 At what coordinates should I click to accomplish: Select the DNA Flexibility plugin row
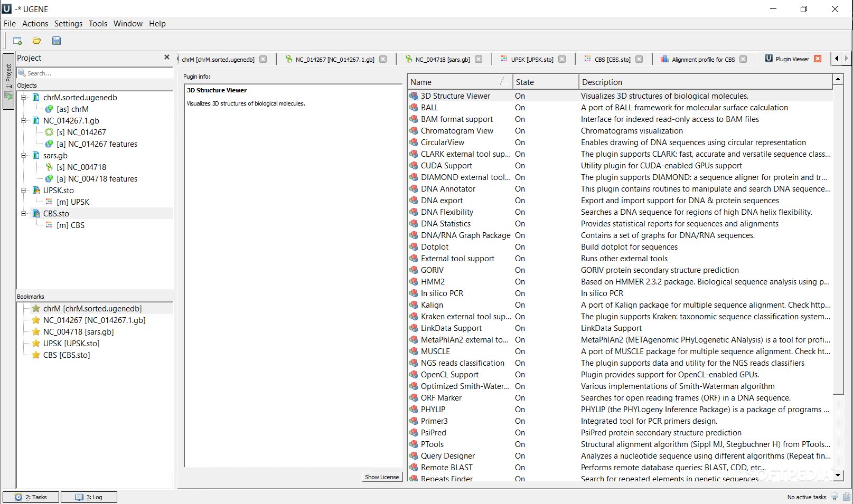pyautogui.click(x=620, y=212)
